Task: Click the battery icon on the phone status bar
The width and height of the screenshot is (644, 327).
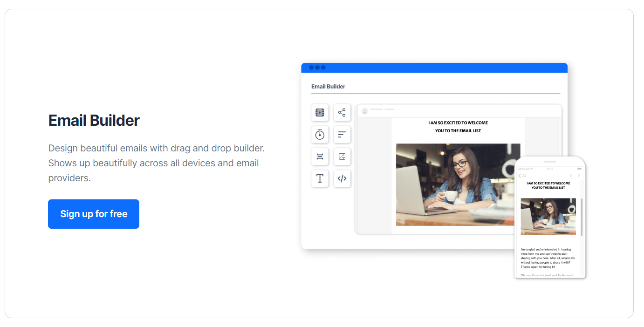Action: point(580,169)
